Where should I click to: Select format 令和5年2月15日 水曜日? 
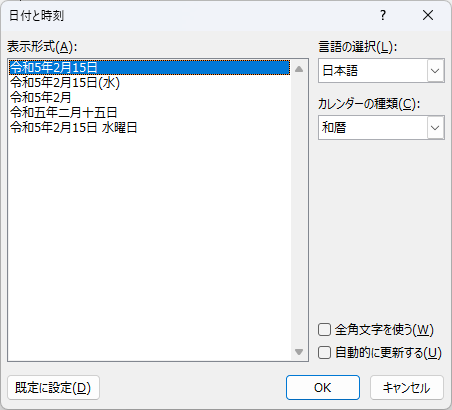coord(74,127)
